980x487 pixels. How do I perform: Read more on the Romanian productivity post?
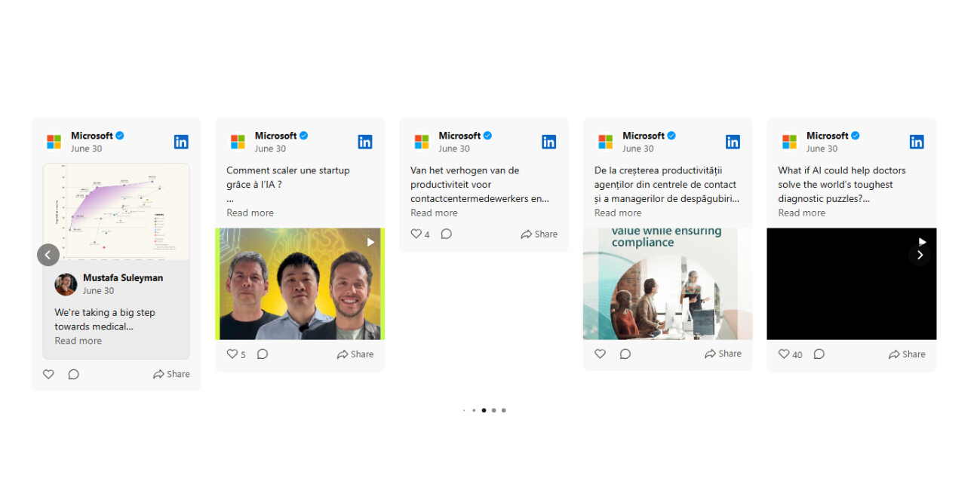(x=618, y=213)
